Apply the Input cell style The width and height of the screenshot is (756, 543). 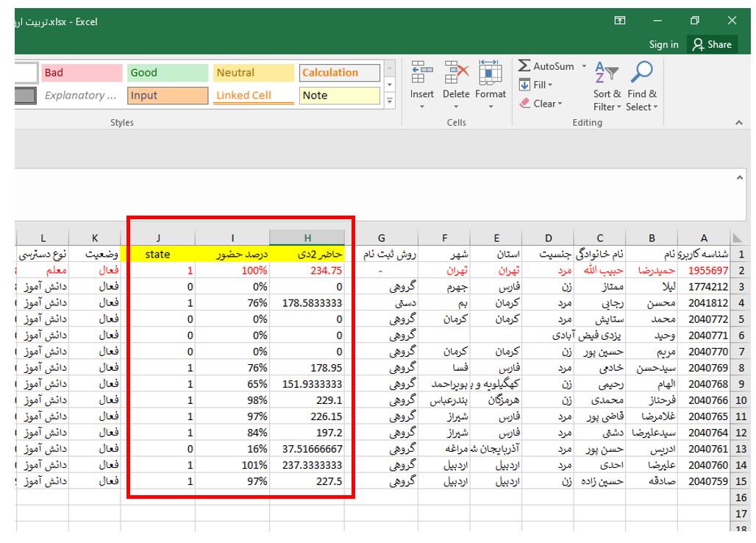[x=167, y=96]
